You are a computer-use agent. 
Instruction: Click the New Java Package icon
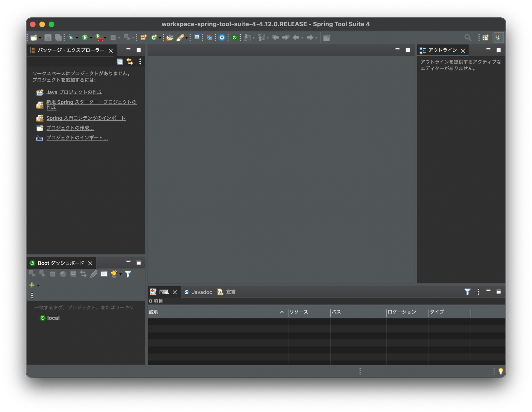144,38
